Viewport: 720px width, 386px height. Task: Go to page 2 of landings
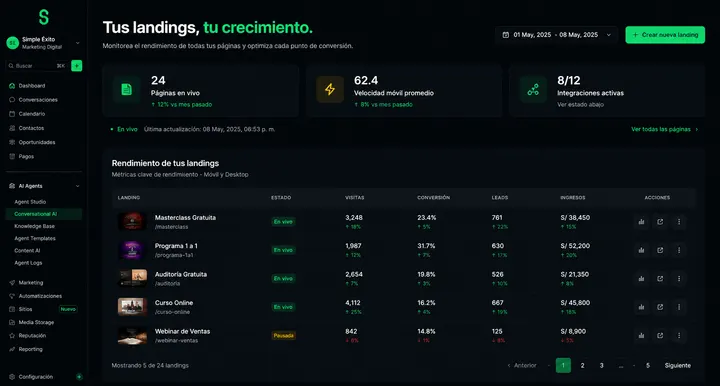(582, 365)
